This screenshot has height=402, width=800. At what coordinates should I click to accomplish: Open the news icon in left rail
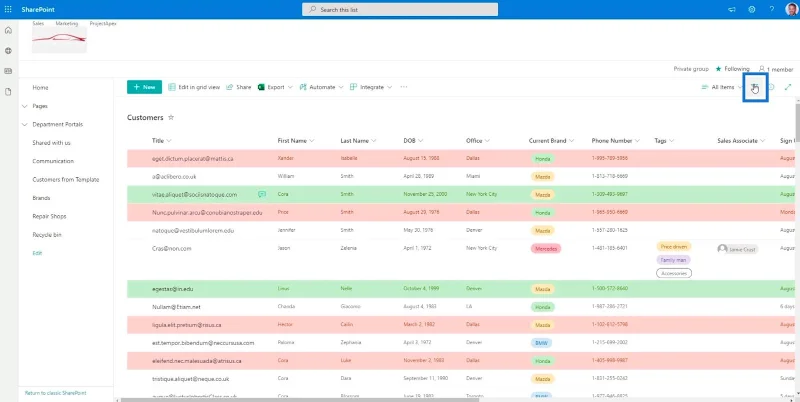pos(8,71)
